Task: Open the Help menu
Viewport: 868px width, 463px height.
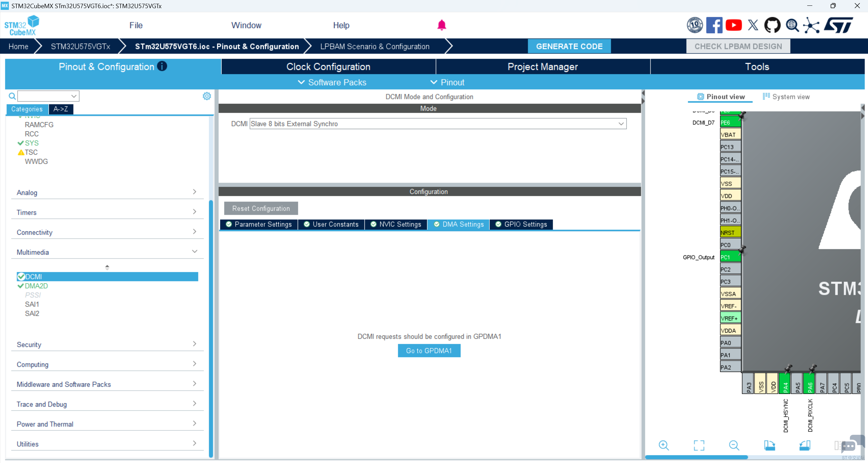Action: pos(341,25)
